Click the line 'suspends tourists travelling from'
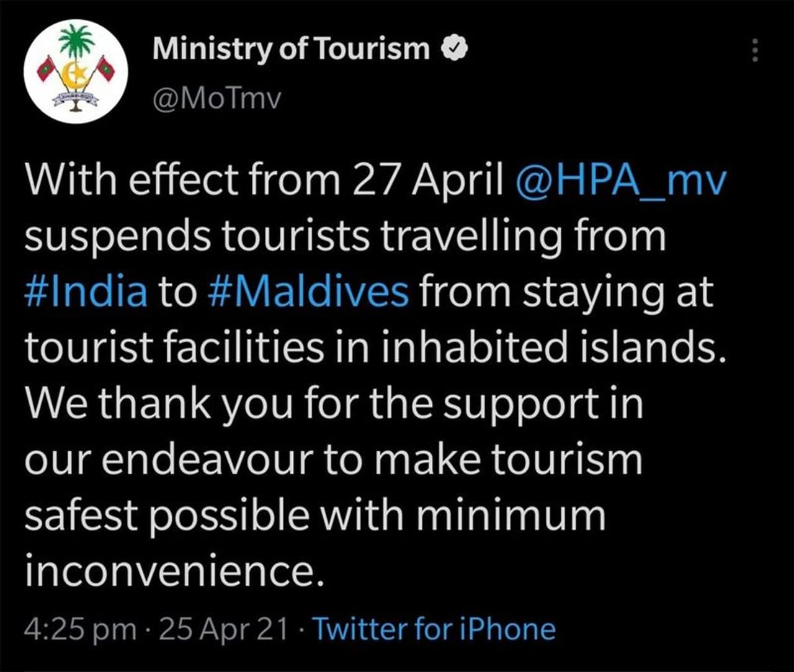 pos(345,236)
